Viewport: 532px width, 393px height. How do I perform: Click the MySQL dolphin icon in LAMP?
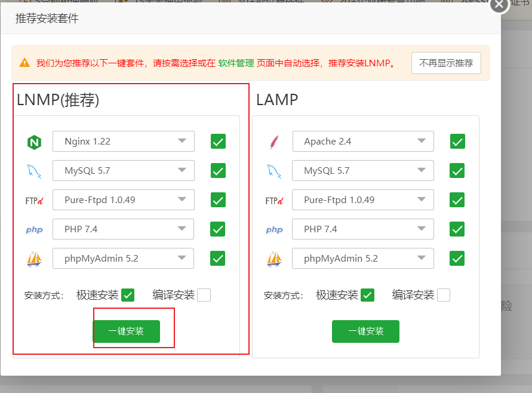(x=274, y=171)
